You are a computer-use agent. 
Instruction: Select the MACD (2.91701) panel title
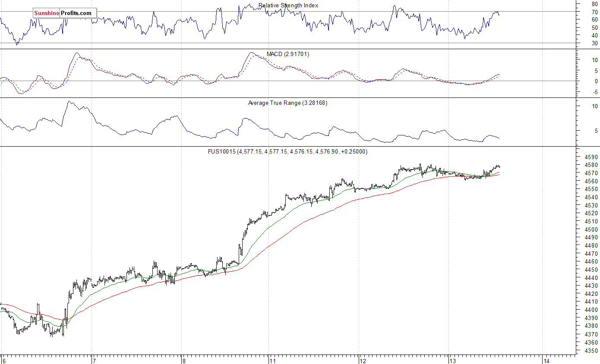pos(288,54)
